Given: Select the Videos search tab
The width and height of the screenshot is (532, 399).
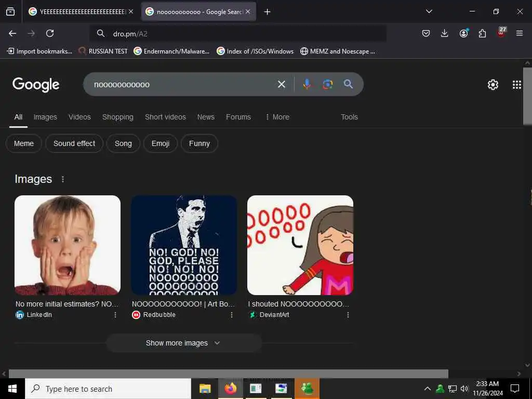Looking at the screenshot, I should tap(79, 117).
